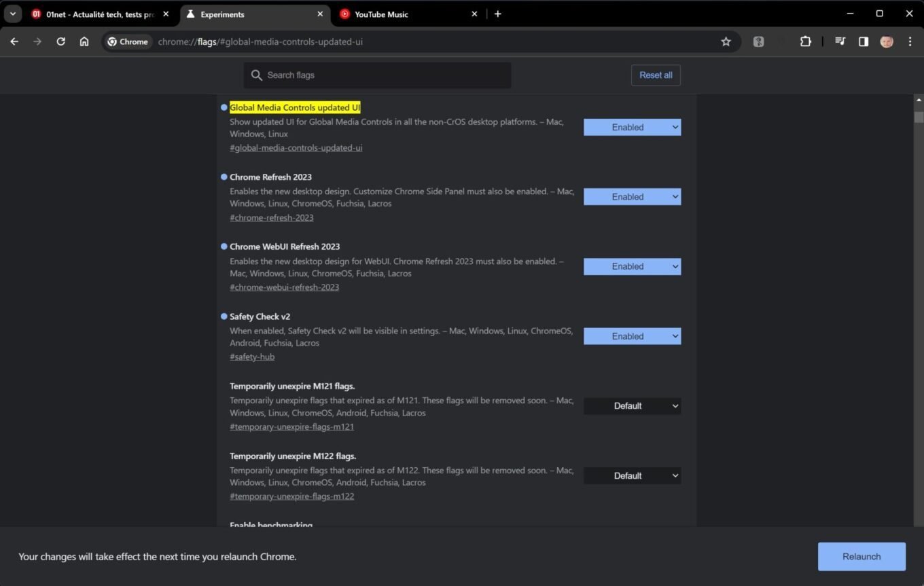This screenshot has width=924, height=586.
Task: Open Safety Check v2 Enabled dropdown
Action: coord(632,336)
